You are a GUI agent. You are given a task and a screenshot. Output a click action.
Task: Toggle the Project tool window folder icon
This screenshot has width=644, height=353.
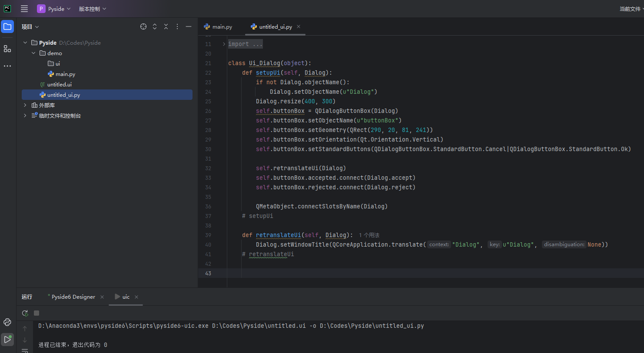click(7, 26)
